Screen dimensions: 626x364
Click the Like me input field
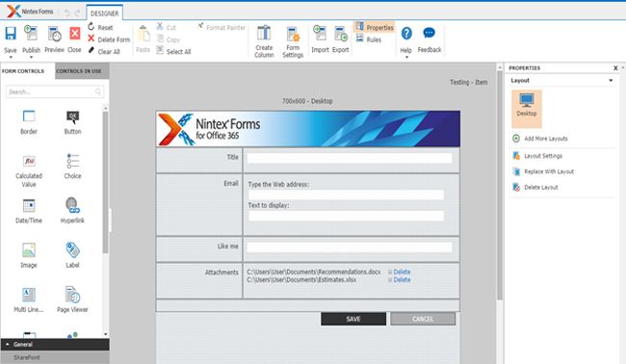(350, 247)
